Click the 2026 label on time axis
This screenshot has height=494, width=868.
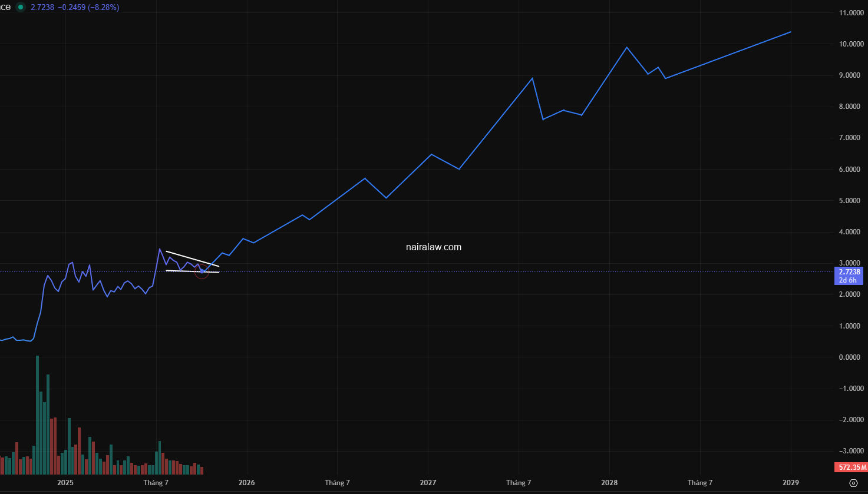click(x=246, y=483)
